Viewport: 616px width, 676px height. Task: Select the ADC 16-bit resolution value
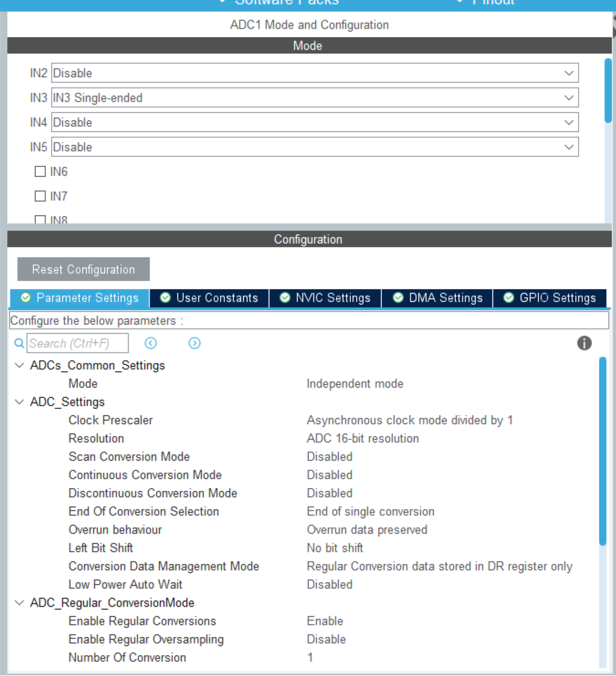[x=362, y=438]
